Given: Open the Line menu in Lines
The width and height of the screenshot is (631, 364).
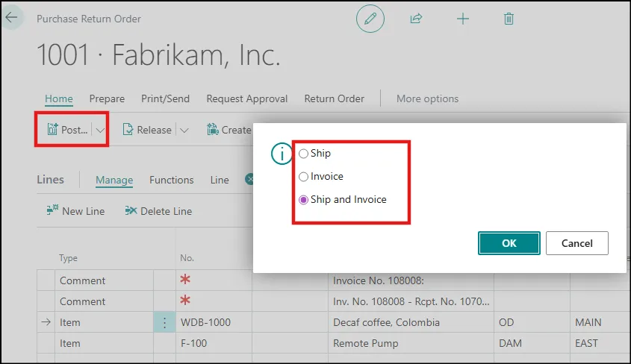Looking at the screenshot, I should click(220, 180).
